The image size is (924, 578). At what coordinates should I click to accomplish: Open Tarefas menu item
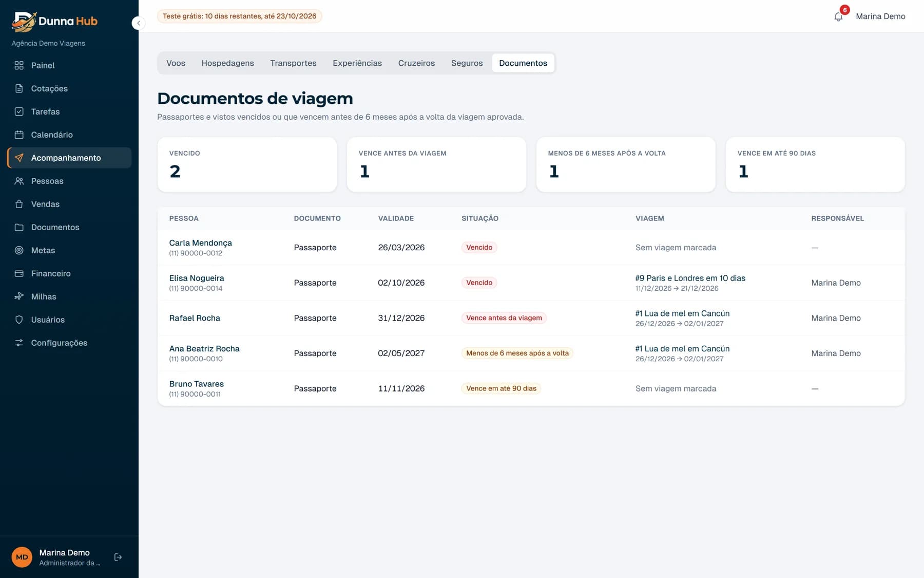[69, 111]
